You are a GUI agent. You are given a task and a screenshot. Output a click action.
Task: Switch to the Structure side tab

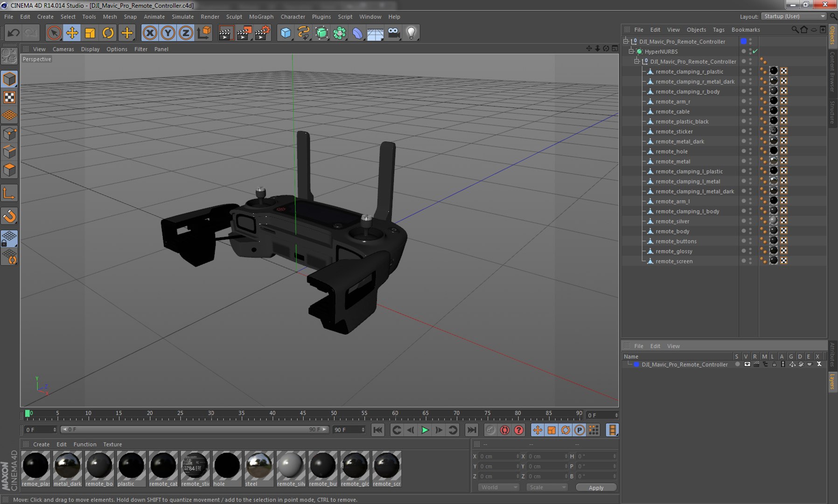point(832,112)
